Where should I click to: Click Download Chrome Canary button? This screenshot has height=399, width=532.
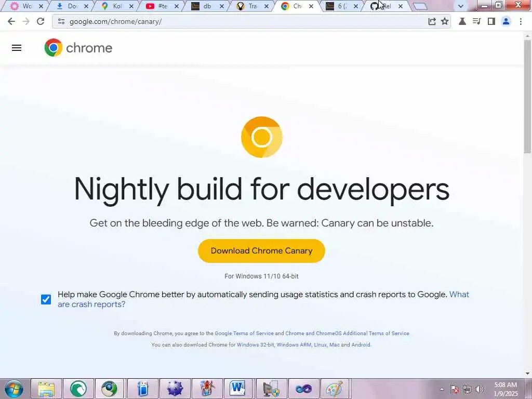(262, 251)
